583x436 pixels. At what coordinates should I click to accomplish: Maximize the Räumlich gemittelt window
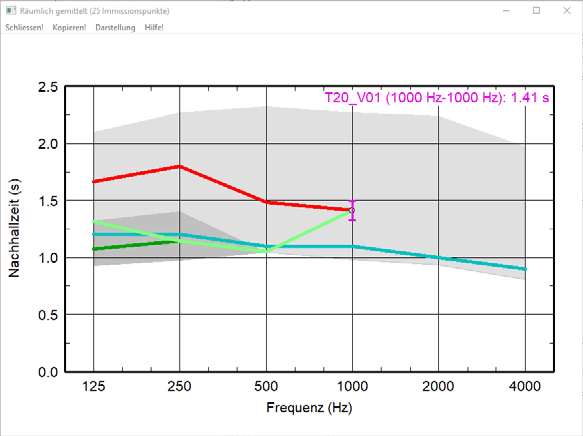pyautogui.click(x=536, y=11)
